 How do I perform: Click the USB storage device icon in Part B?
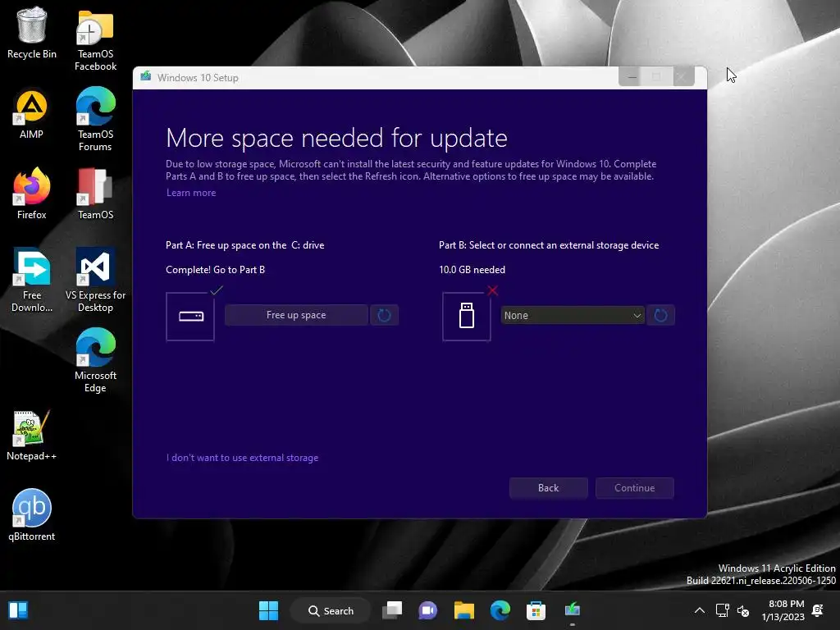pyautogui.click(x=467, y=317)
